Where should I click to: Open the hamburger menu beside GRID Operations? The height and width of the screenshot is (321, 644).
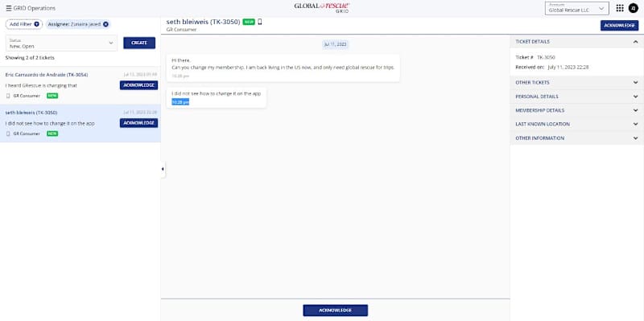[9, 8]
